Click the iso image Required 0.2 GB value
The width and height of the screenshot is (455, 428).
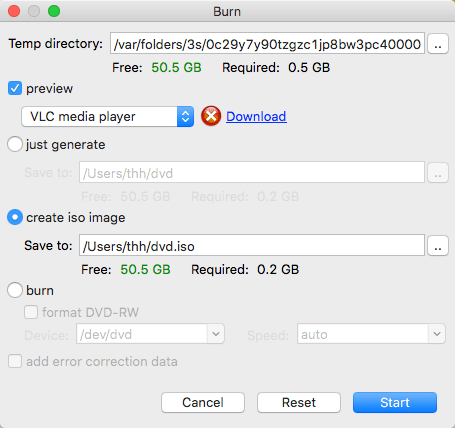278,269
